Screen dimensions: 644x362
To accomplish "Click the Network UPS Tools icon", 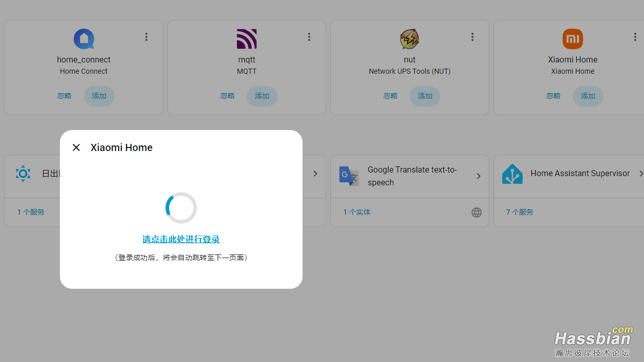I will [x=410, y=38].
